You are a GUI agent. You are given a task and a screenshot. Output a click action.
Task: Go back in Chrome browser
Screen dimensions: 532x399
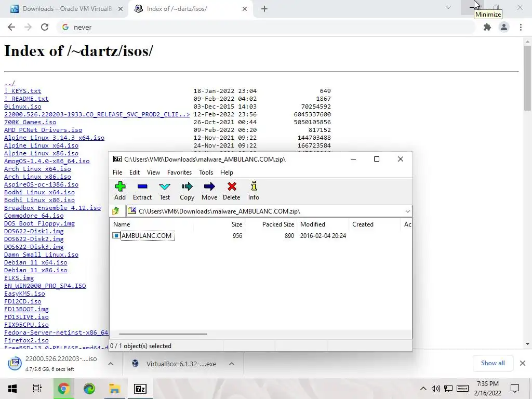[11, 27]
